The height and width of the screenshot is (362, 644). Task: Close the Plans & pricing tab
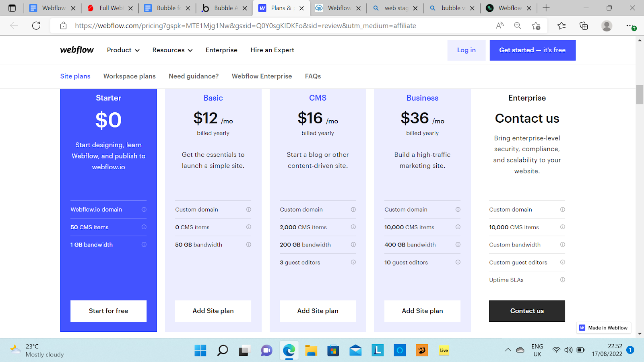pyautogui.click(x=301, y=8)
